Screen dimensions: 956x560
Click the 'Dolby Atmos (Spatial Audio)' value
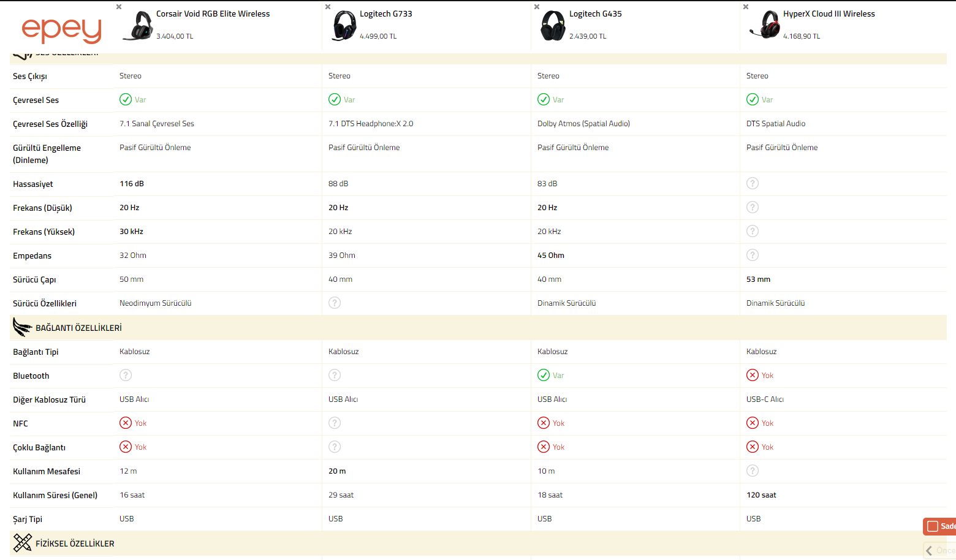(x=583, y=124)
